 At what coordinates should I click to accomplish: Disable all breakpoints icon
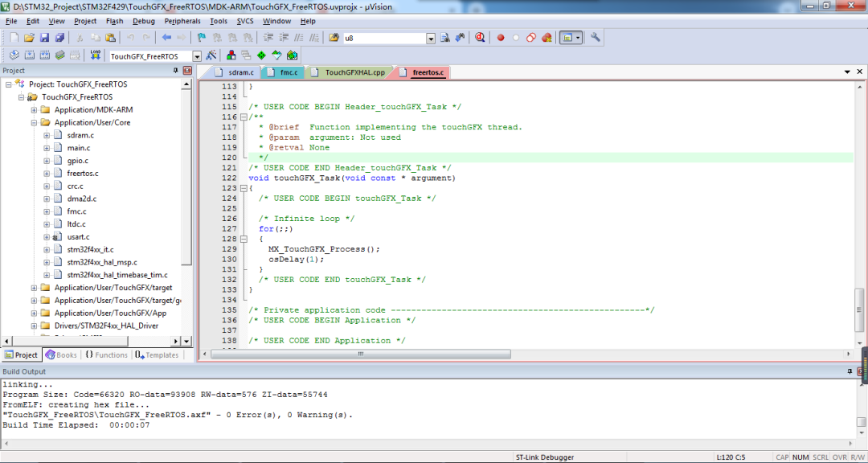click(x=531, y=38)
